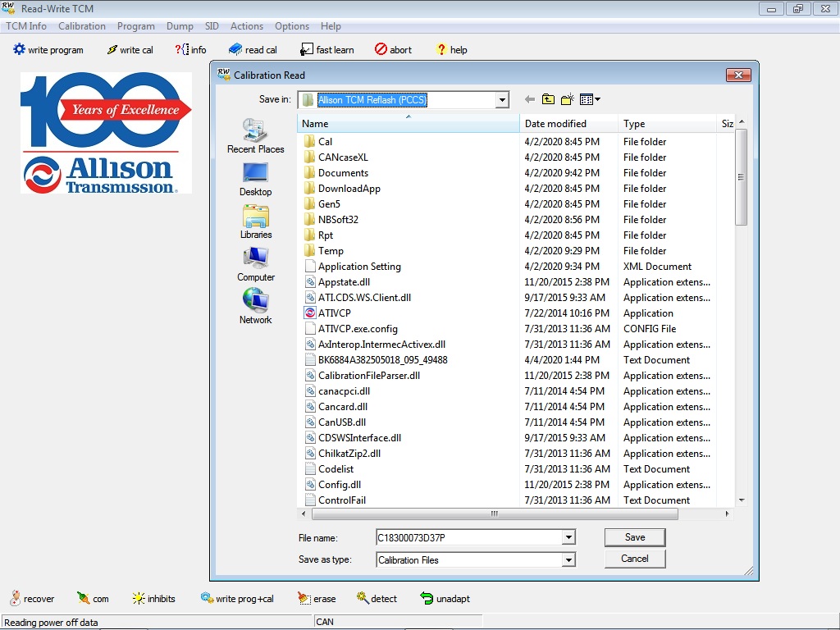Click the Save button

coord(635,537)
